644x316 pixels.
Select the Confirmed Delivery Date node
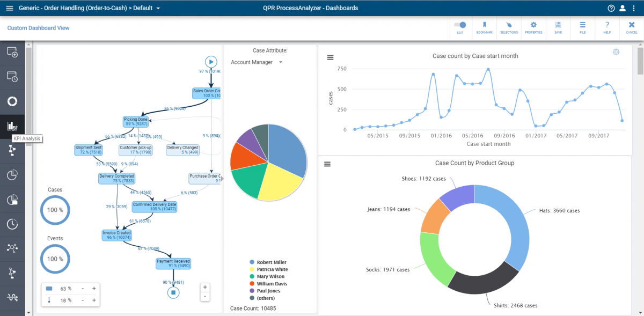(x=155, y=207)
